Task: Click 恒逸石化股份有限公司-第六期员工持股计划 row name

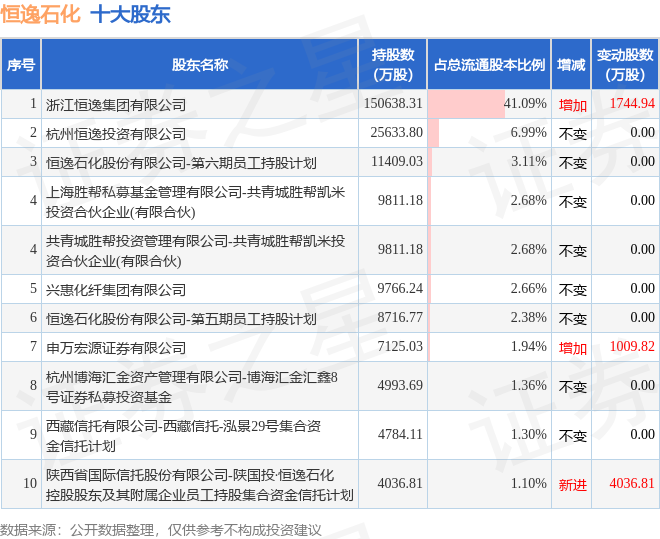Action: coord(181,162)
